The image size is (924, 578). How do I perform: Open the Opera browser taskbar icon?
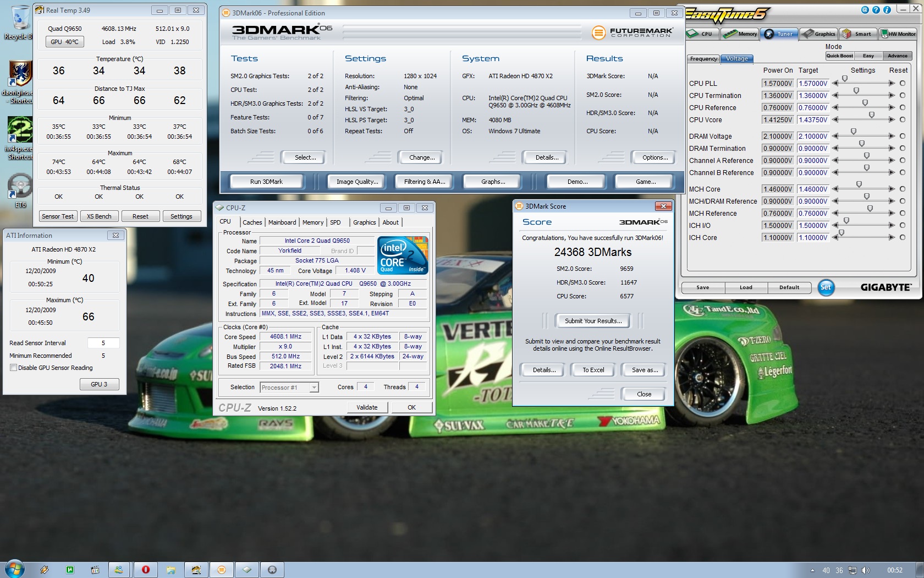146,570
